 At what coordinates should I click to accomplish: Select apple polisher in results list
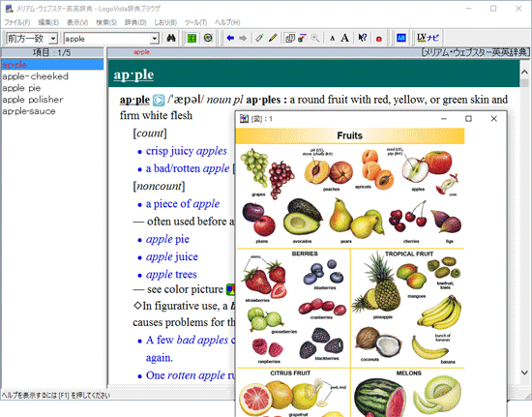click(33, 100)
